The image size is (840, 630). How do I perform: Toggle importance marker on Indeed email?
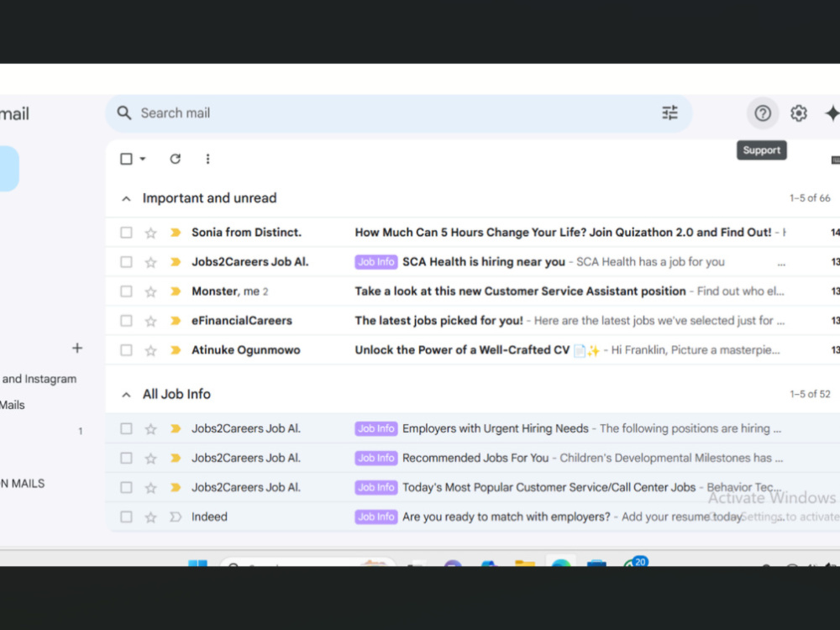(x=176, y=517)
